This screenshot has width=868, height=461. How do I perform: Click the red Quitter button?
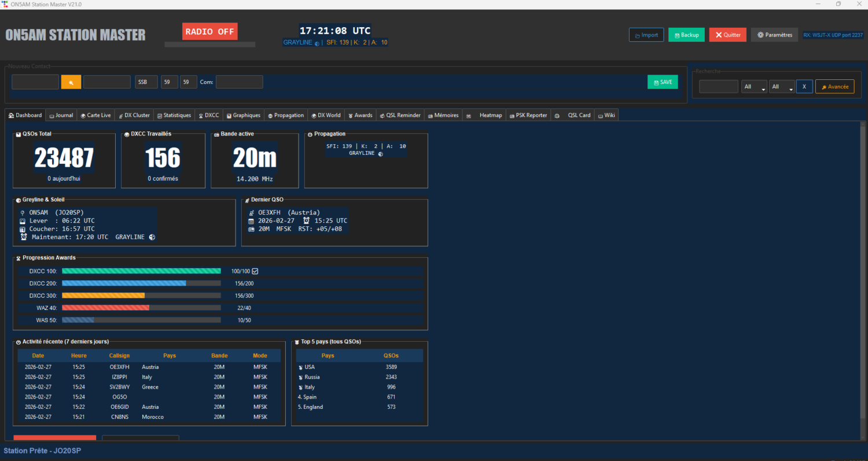[x=728, y=35]
